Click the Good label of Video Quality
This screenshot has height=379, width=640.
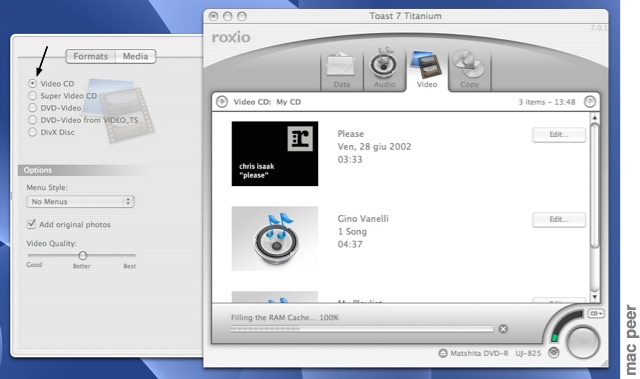point(34,265)
